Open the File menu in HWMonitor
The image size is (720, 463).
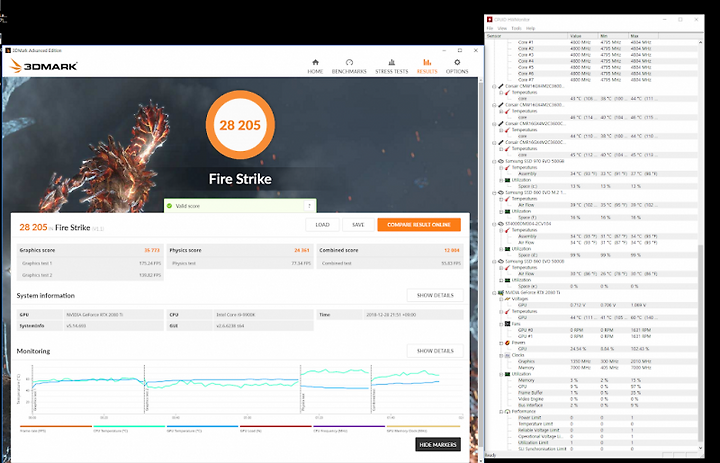pyautogui.click(x=490, y=28)
